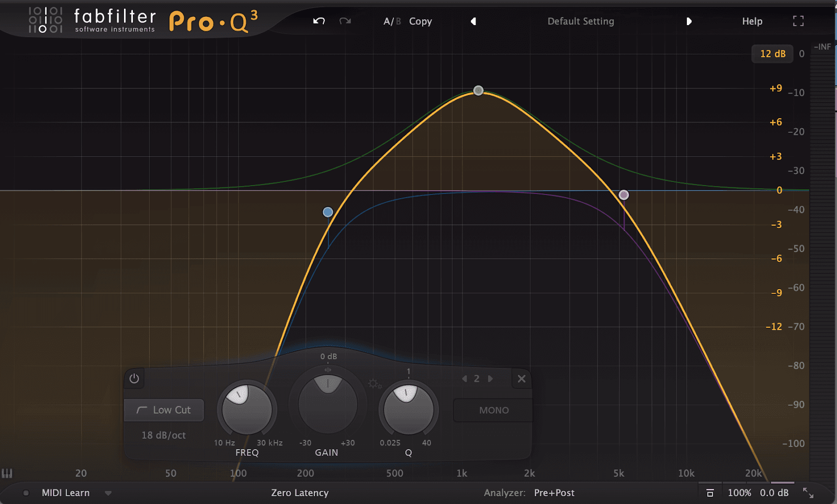Click the Q knob
Viewport: 837px width, 504px height.
click(x=409, y=409)
